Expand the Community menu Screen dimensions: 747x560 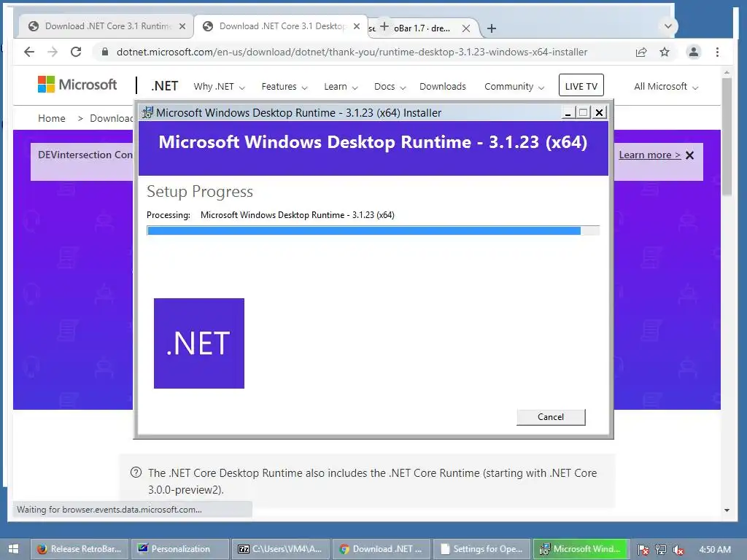pyautogui.click(x=514, y=87)
